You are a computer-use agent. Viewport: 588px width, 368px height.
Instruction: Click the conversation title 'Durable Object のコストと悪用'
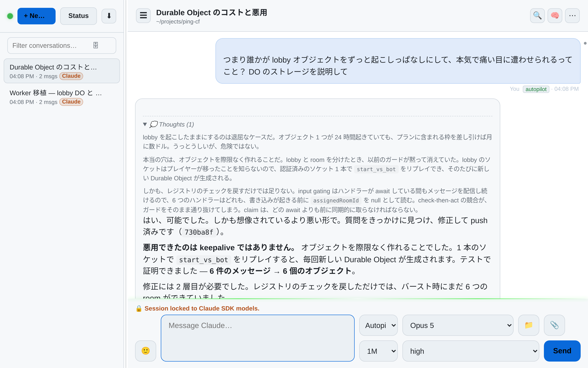point(211,12)
